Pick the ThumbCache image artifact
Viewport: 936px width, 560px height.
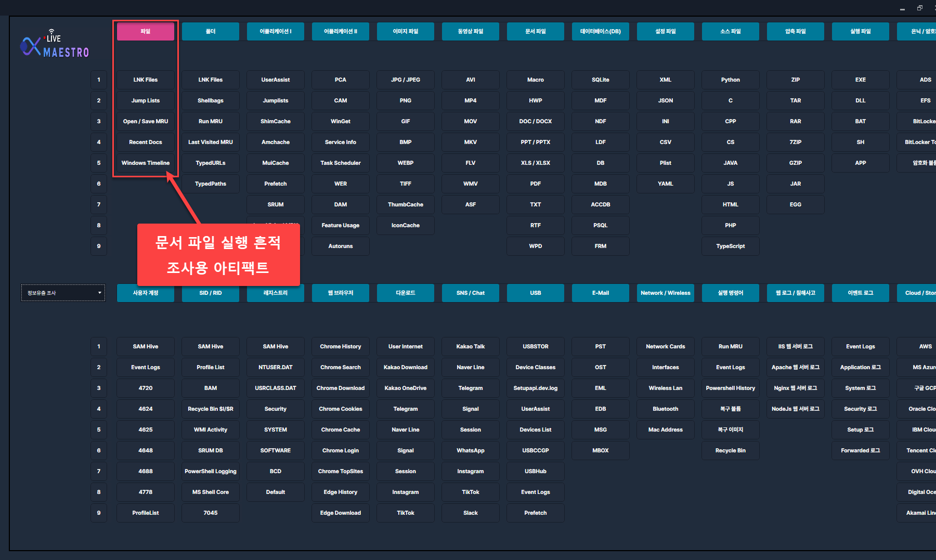click(406, 204)
